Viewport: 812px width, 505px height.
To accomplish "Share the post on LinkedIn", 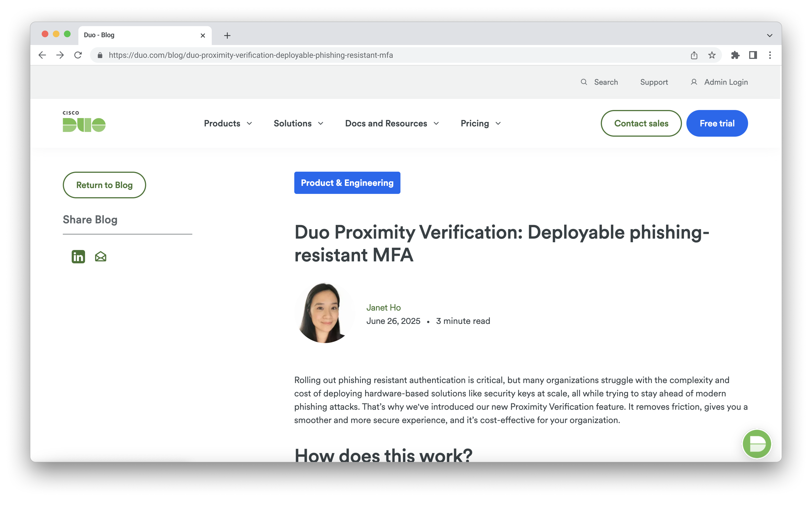I will pos(78,257).
